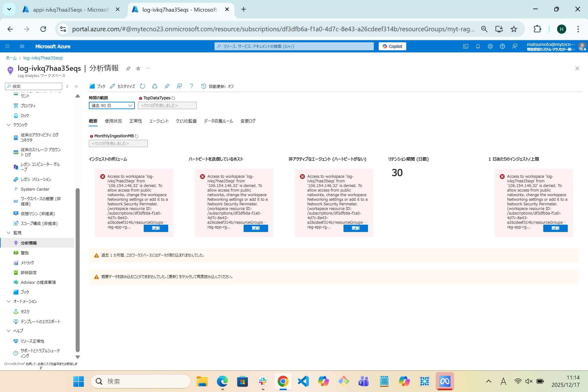Pin the 分析情報 view using the pin icon
Screen dimensions: 588x392
[167, 86]
